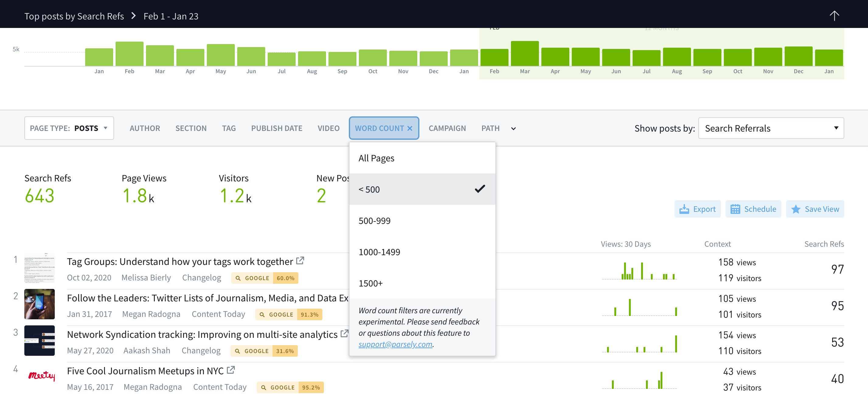The height and width of the screenshot is (398, 868).
Task: Open the Search Referrals sort dropdown
Action: point(771,128)
